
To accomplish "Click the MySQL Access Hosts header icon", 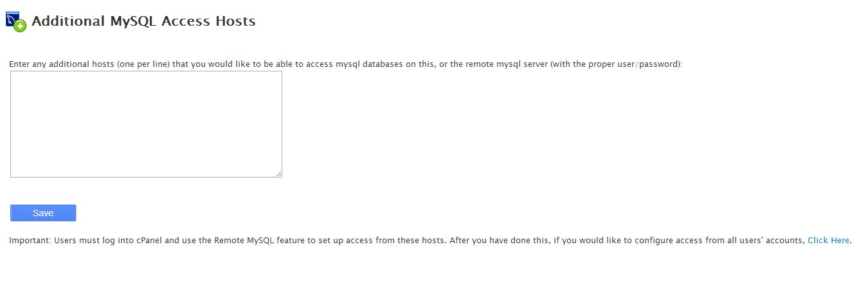I will point(15,21).
